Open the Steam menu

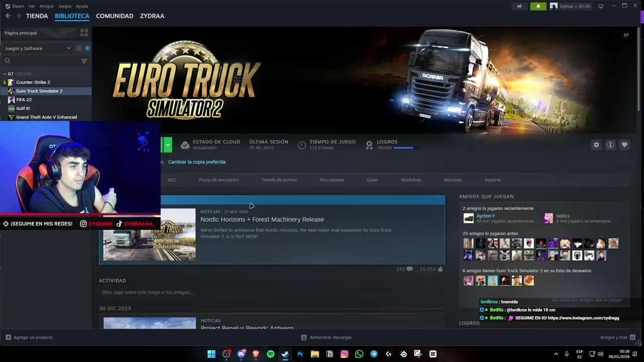[15, 6]
